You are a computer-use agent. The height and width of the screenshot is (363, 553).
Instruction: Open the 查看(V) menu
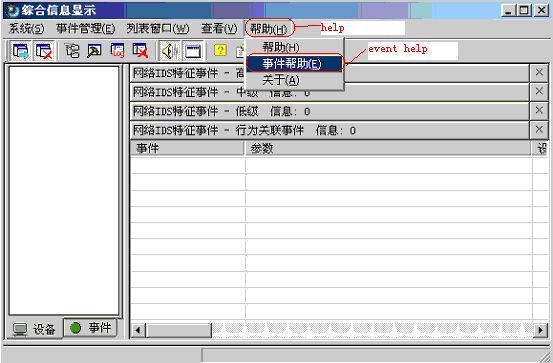pyautogui.click(x=219, y=29)
